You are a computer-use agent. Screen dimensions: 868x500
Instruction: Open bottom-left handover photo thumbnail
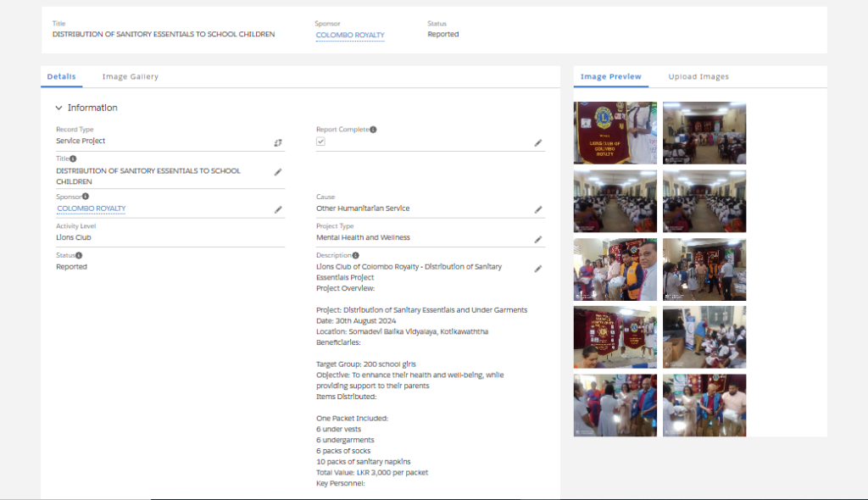pyautogui.click(x=615, y=405)
